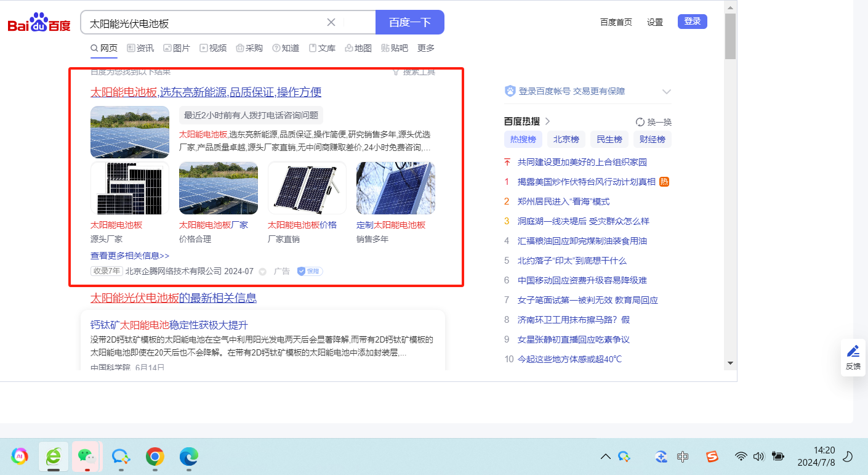Viewport: 868px width, 475px height.
Task: Launch Google Chrome from the taskbar
Action: 155,457
